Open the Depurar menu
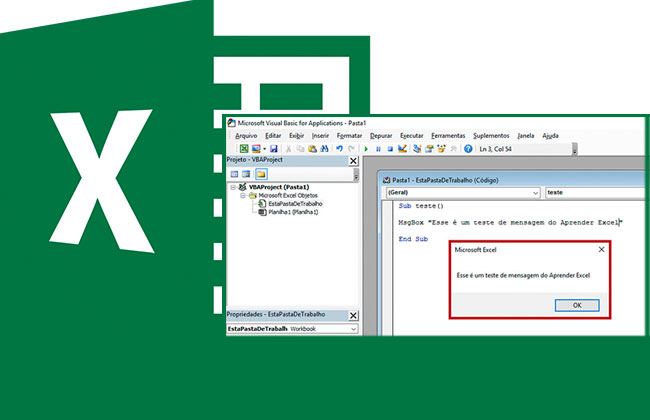The image size is (650, 420). pos(381,136)
